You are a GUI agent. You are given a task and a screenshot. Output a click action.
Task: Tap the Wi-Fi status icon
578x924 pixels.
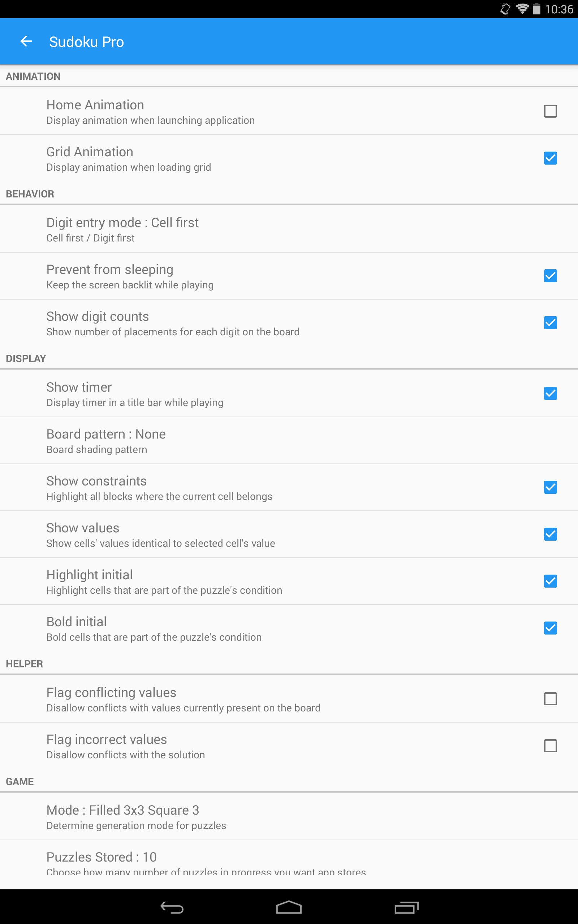tap(522, 9)
